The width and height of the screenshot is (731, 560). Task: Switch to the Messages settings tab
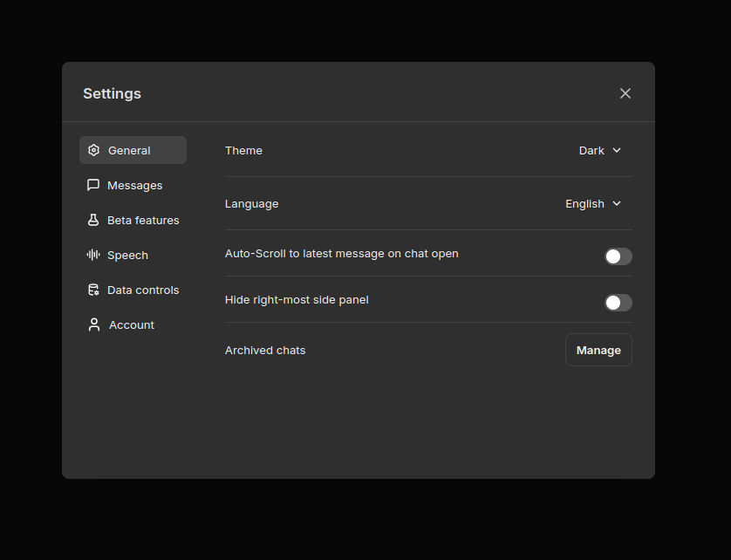point(134,185)
